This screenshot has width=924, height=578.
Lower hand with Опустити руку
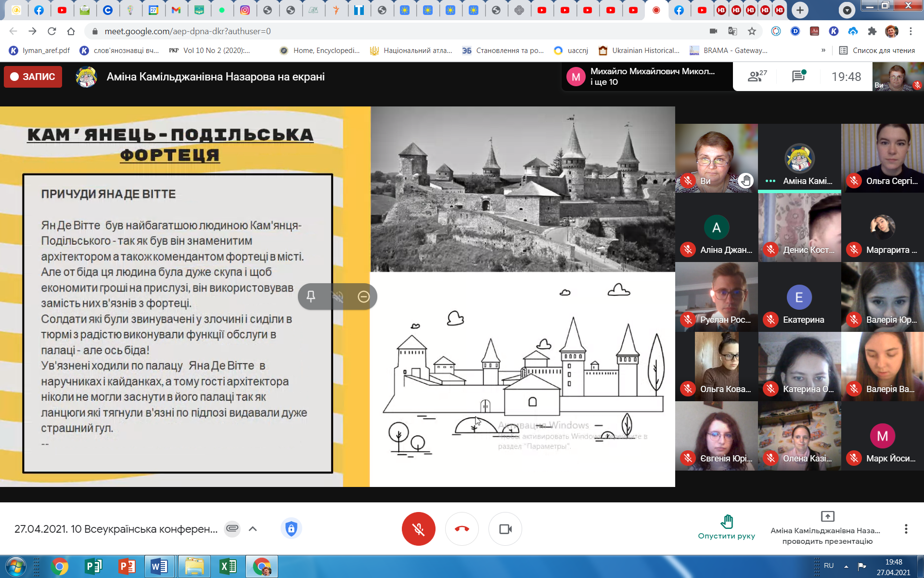coord(726,527)
